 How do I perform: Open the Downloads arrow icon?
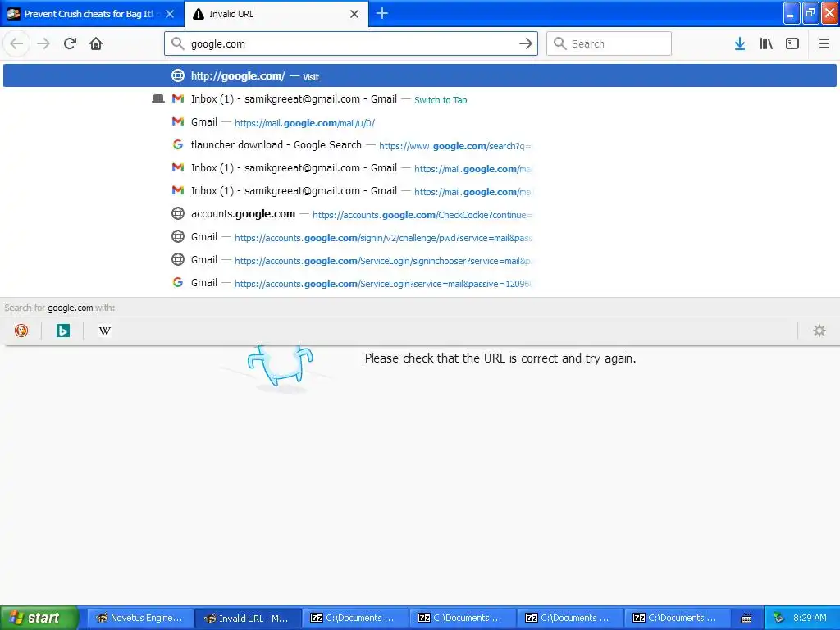click(x=740, y=43)
